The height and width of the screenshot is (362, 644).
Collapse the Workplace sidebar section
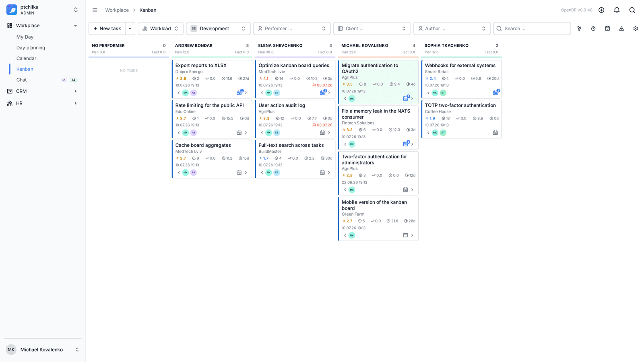(75, 26)
